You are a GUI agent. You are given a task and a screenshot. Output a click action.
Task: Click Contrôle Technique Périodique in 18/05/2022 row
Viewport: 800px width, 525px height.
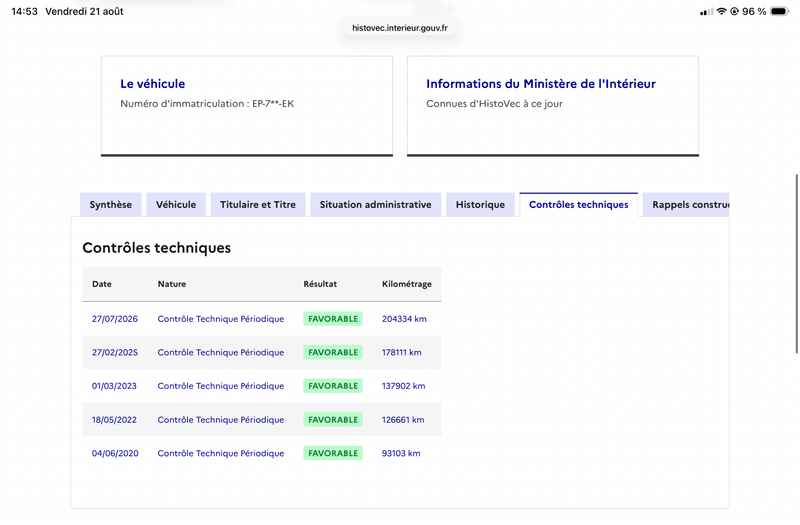(x=221, y=420)
